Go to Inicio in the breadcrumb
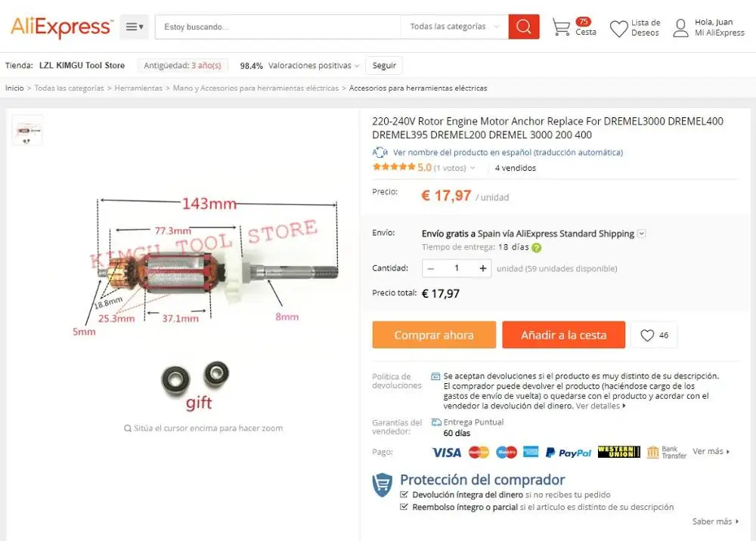Viewport: 756px width, 541px height. (14, 88)
